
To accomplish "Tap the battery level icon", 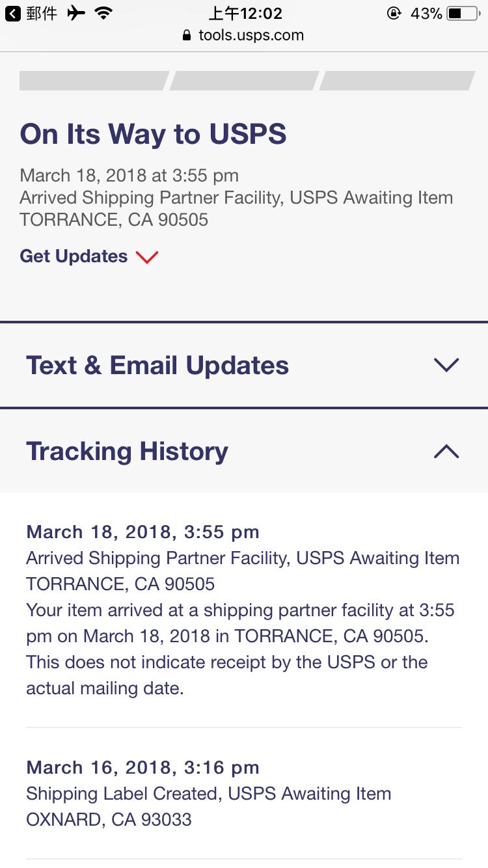I will [x=463, y=13].
